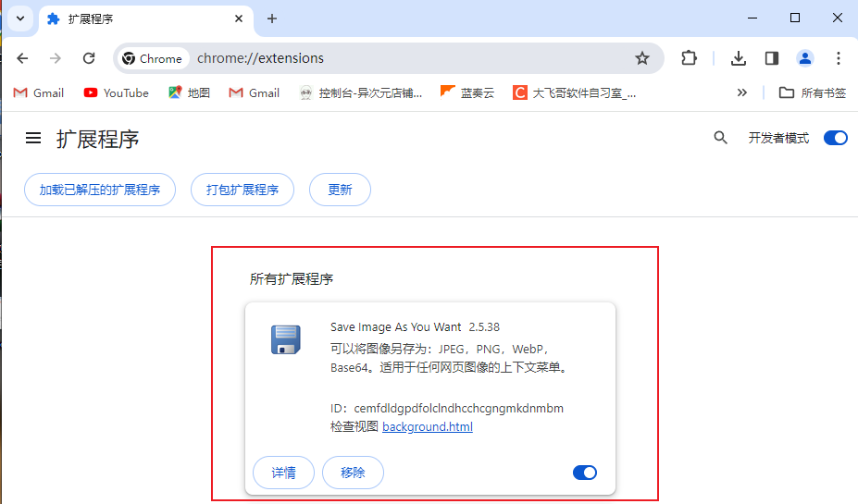Open the downloads tray icon

pyautogui.click(x=739, y=58)
